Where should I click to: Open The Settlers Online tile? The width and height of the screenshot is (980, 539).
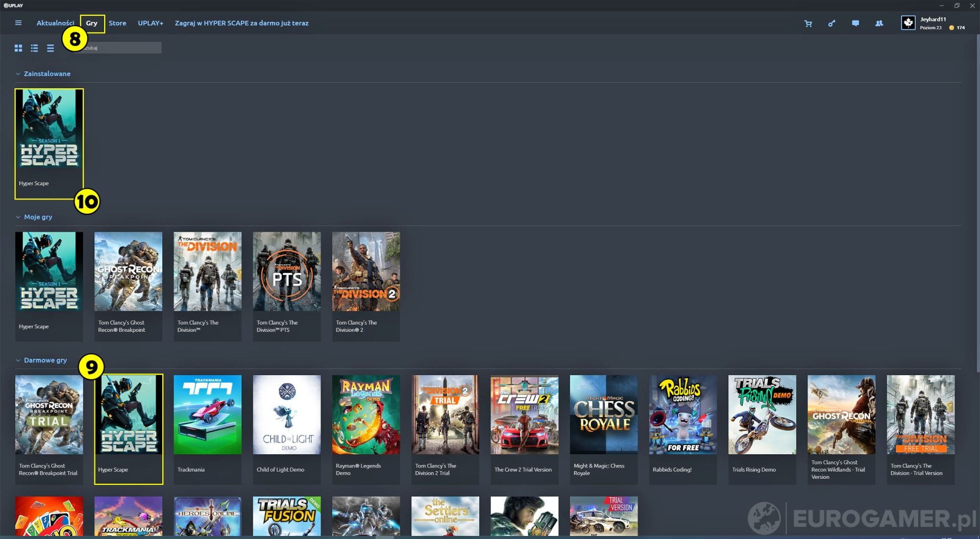[x=445, y=516]
